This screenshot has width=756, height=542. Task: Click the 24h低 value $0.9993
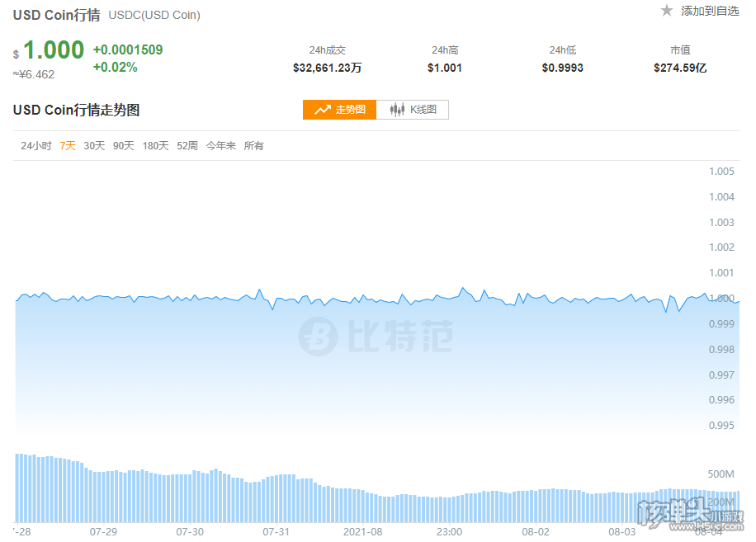pyautogui.click(x=563, y=68)
